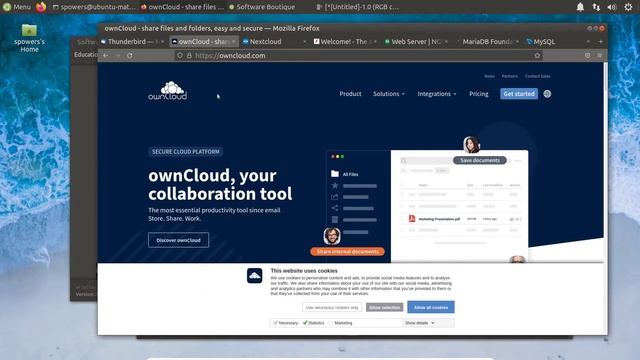Viewport: 640px width, 360px height.
Task: Click the Discover ownCloud button
Action: [x=178, y=240]
